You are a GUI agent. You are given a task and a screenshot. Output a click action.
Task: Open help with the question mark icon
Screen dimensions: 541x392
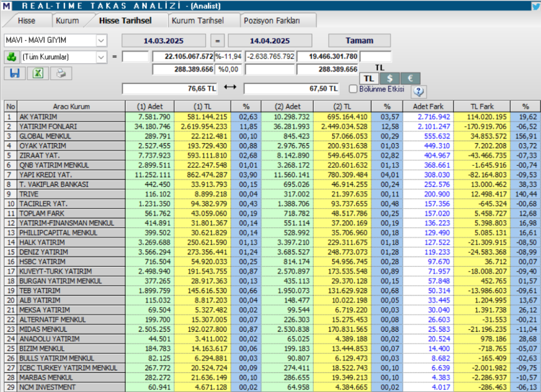418,91
